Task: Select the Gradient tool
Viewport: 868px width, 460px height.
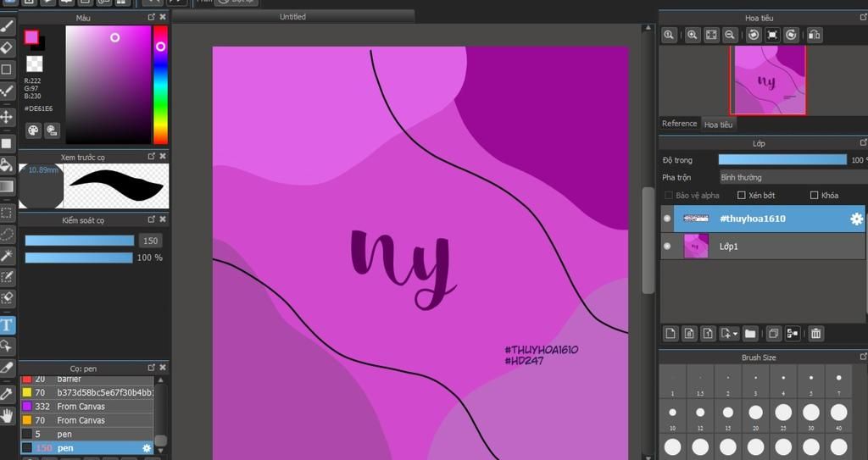Action: coord(7,186)
